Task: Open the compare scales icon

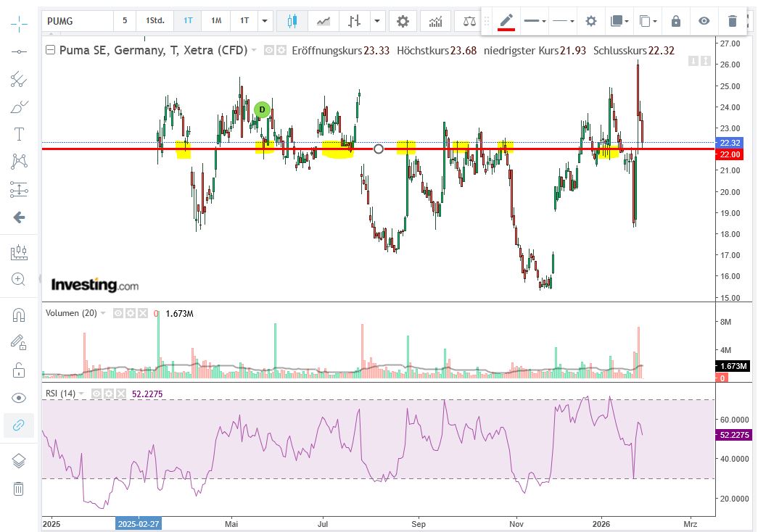Action: [469, 21]
